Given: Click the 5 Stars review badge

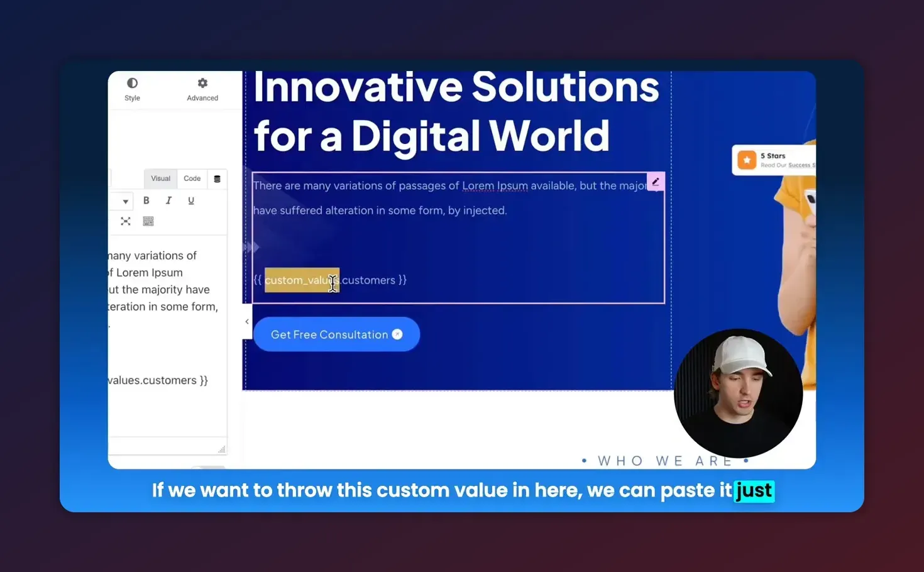Looking at the screenshot, I should (x=773, y=160).
